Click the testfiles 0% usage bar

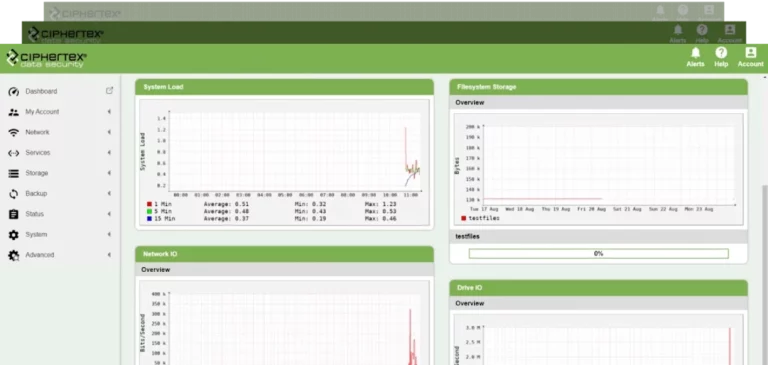pos(599,254)
